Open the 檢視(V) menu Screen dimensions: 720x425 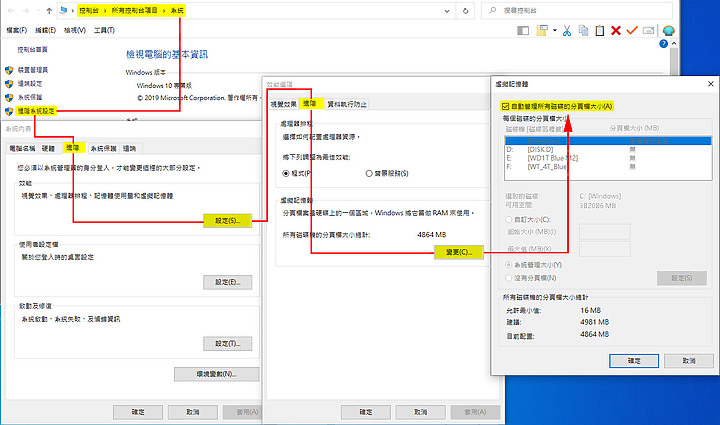(x=75, y=30)
